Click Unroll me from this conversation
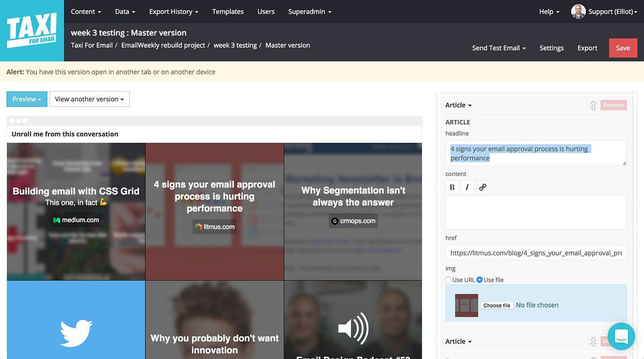Screen dimensions: 644x359 point(65,134)
